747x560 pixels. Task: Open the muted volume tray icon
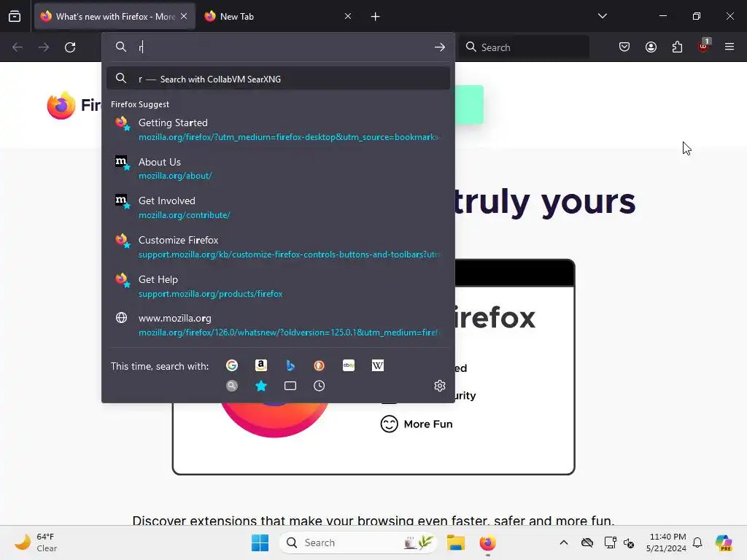pyautogui.click(x=628, y=542)
